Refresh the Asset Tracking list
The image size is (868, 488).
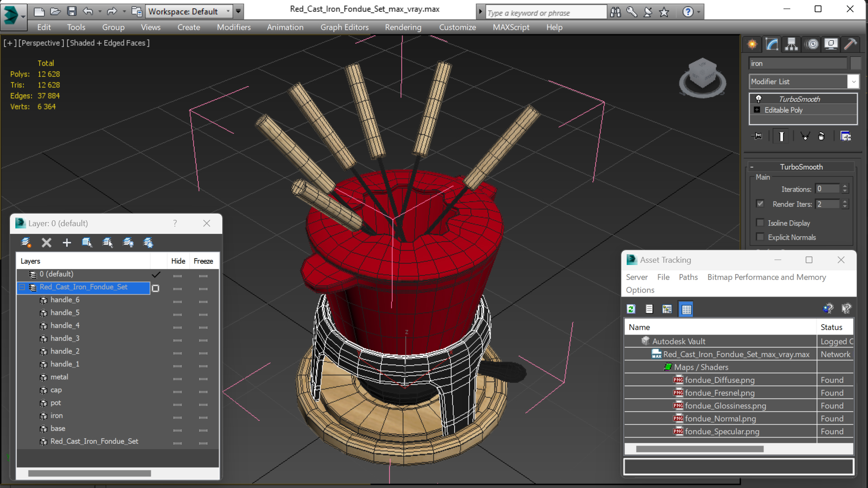pyautogui.click(x=631, y=309)
